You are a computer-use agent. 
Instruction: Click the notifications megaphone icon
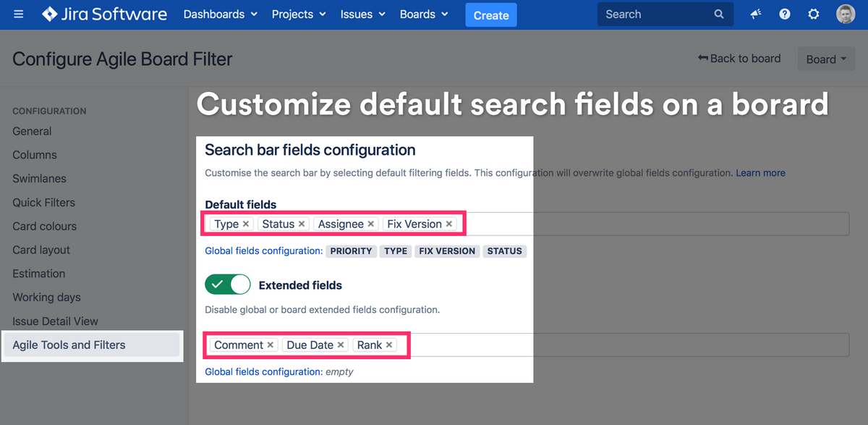(x=756, y=14)
